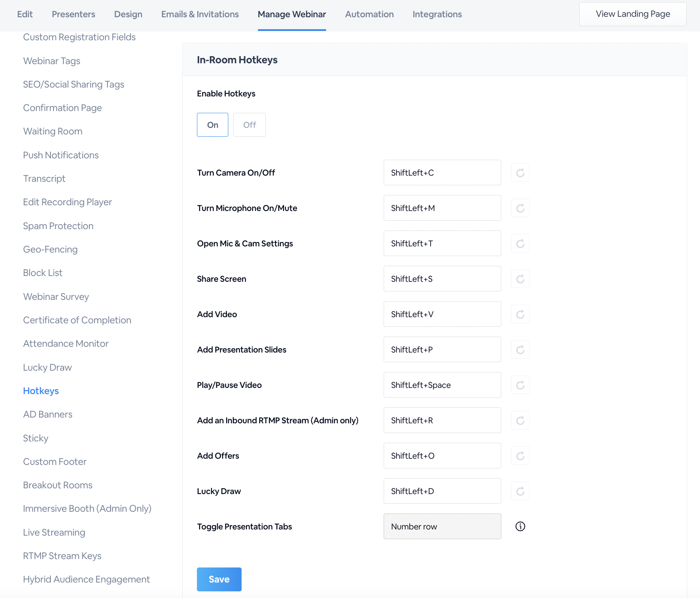
Task: Edit the Open Mic & Cam Settings hotkey field
Action: coord(442,243)
